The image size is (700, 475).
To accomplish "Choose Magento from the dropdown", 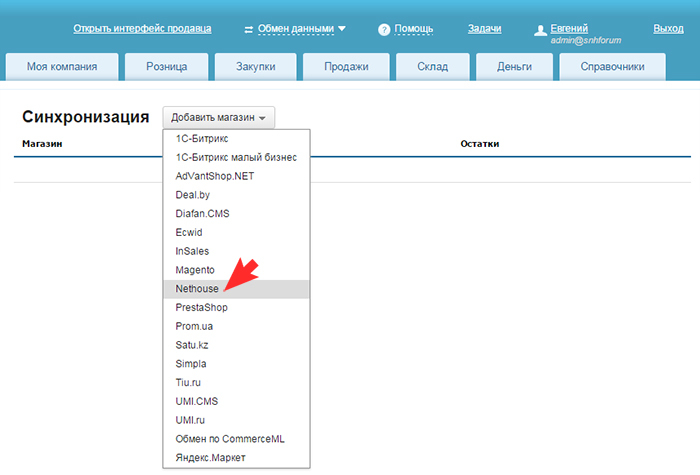I will pos(236,270).
